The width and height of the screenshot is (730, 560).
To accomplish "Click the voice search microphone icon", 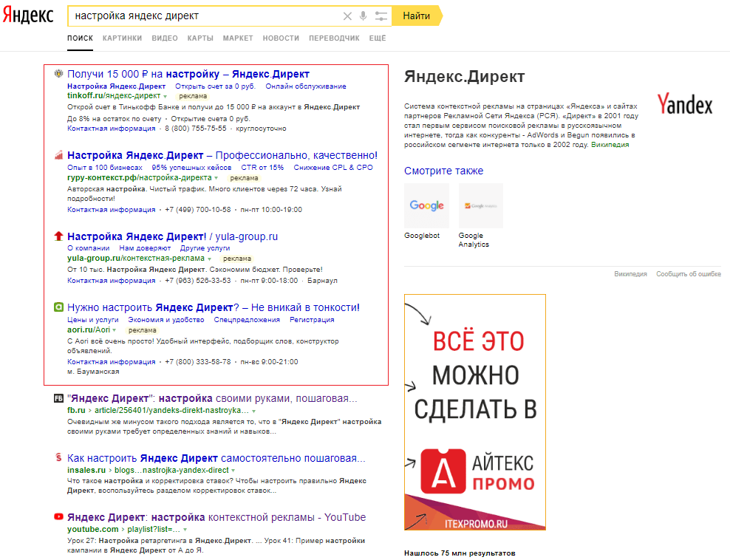I will 363,16.
